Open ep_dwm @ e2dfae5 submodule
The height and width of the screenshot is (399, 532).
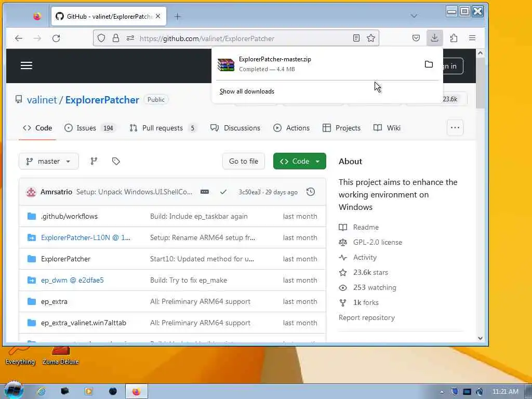point(72,280)
